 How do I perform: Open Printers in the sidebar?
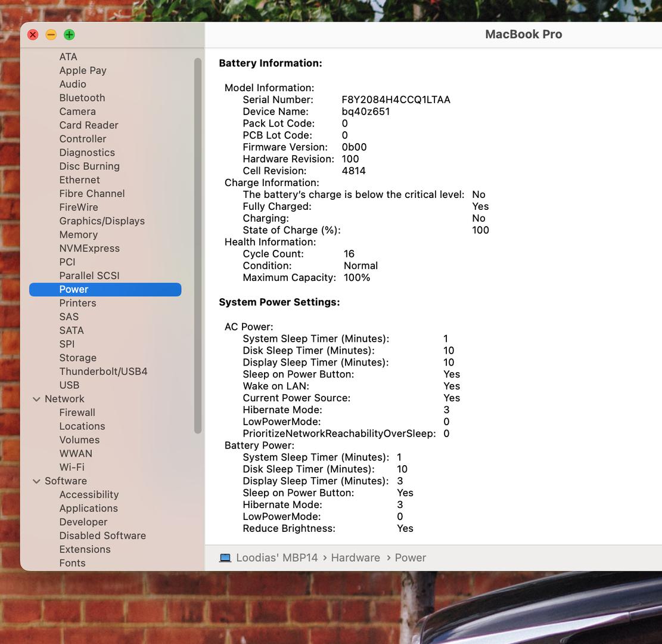pos(77,303)
